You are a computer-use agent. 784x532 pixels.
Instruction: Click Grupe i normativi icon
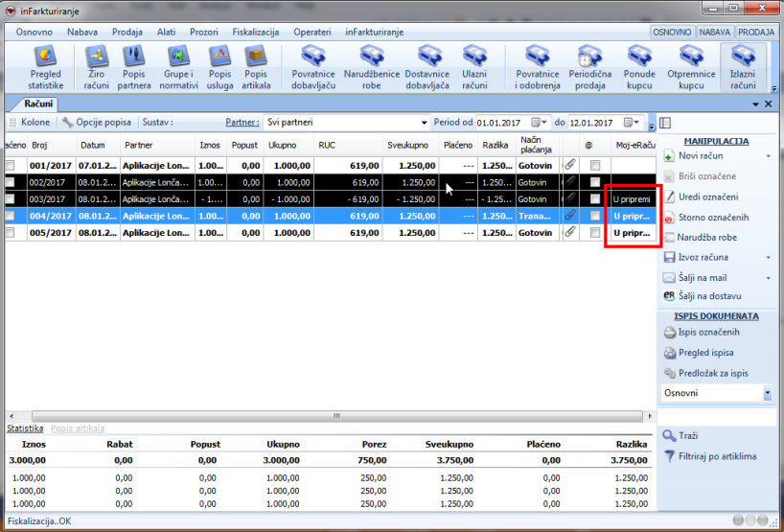click(x=178, y=67)
